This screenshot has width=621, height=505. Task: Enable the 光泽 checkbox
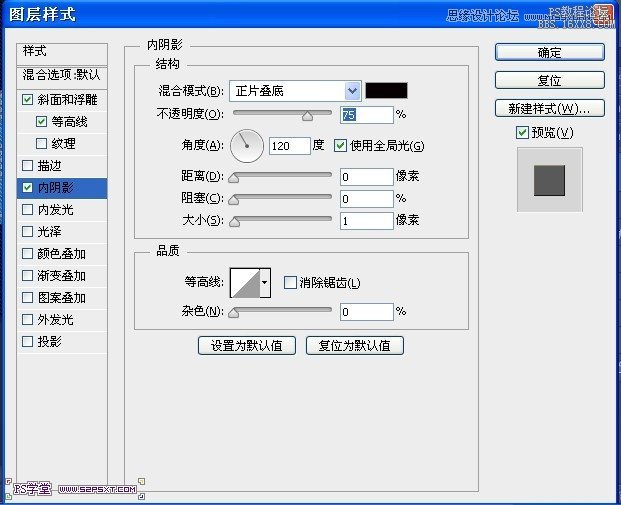click(27, 231)
